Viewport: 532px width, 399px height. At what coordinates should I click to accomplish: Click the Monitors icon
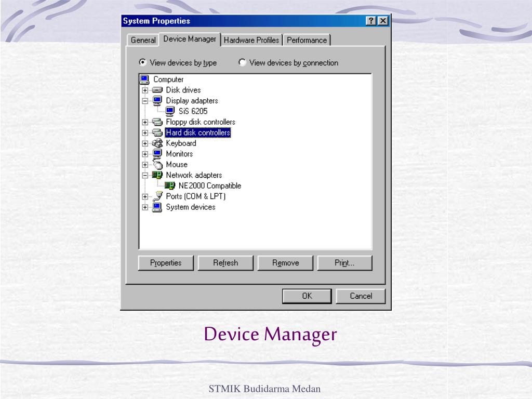pyautogui.click(x=157, y=154)
